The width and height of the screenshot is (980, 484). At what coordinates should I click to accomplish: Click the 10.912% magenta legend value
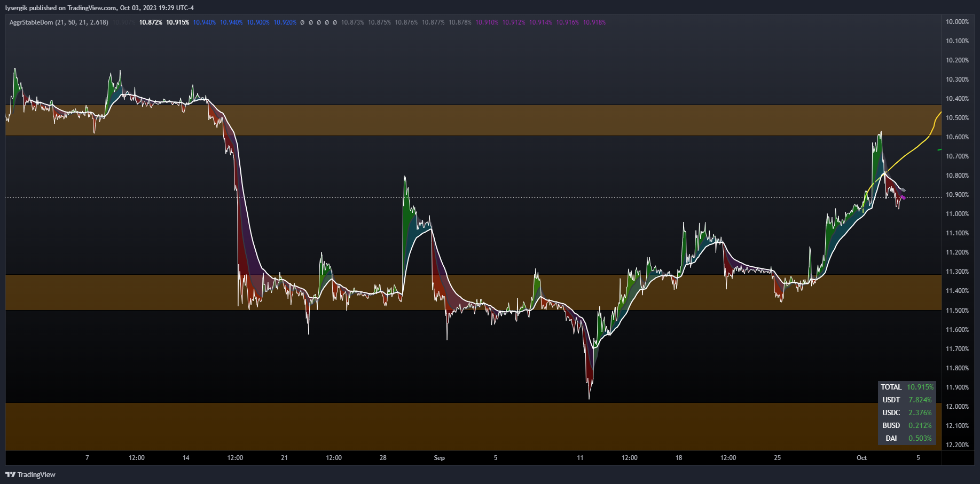click(x=514, y=22)
